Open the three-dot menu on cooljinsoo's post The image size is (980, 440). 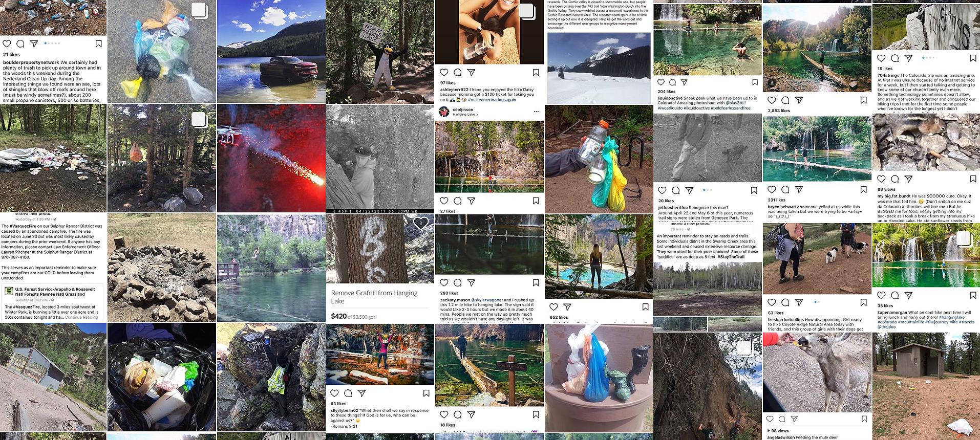point(536,112)
